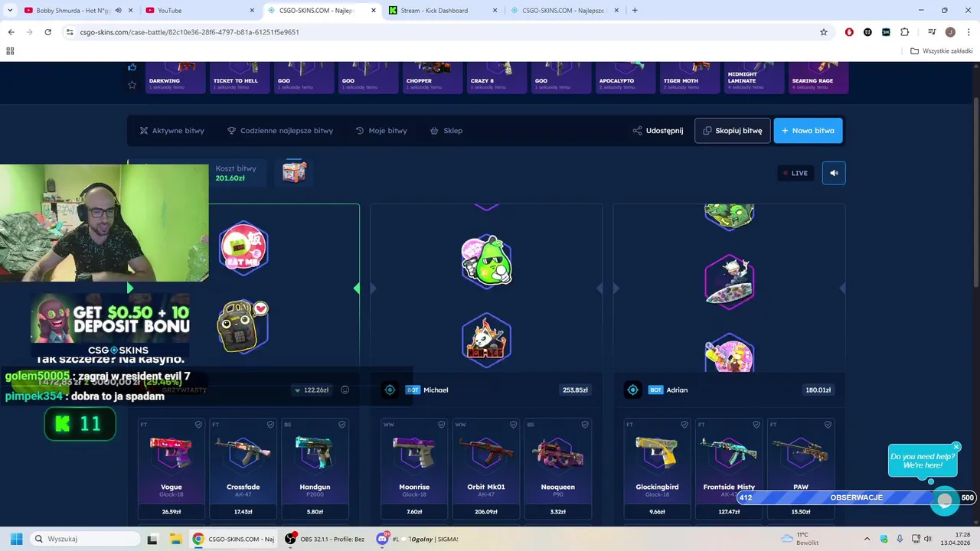Viewport: 980px width, 551px height.
Task: Click Michael's 253.85zł total
Action: click(x=576, y=390)
